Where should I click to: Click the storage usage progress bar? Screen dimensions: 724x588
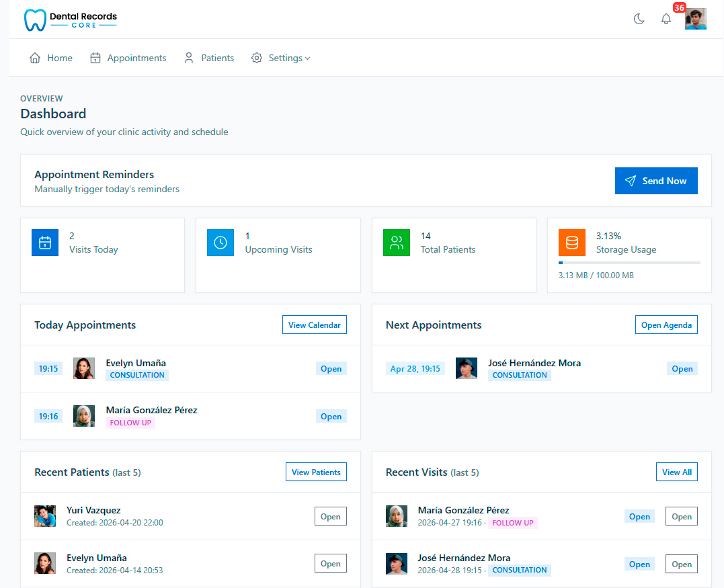[x=629, y=263]
